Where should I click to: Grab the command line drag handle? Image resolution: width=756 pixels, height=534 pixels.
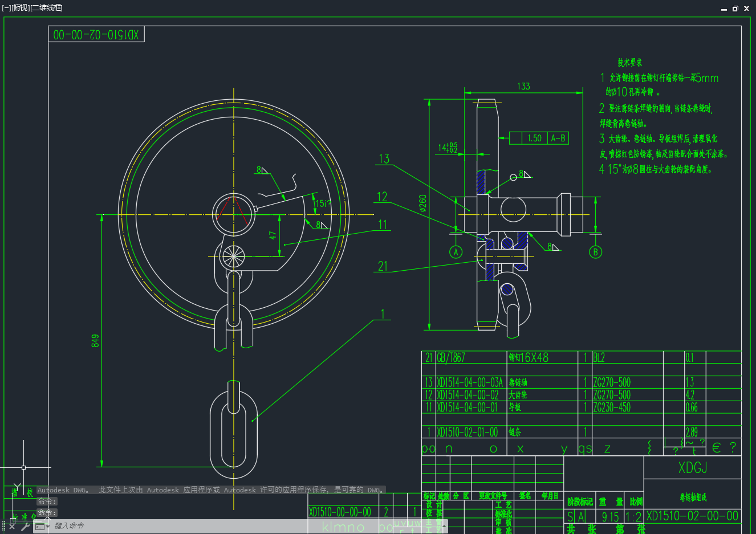3,527
